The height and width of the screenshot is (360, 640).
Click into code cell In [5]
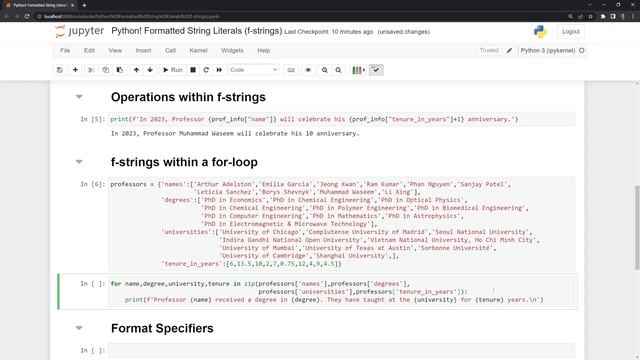click(x=341, y=119)
